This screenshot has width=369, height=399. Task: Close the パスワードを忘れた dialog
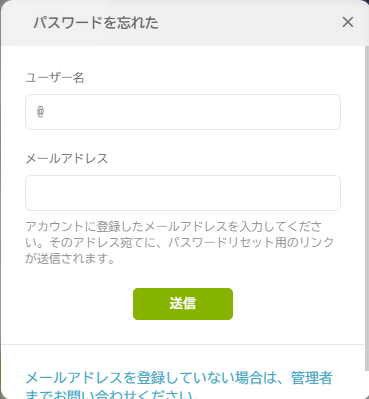click(348, 22)
